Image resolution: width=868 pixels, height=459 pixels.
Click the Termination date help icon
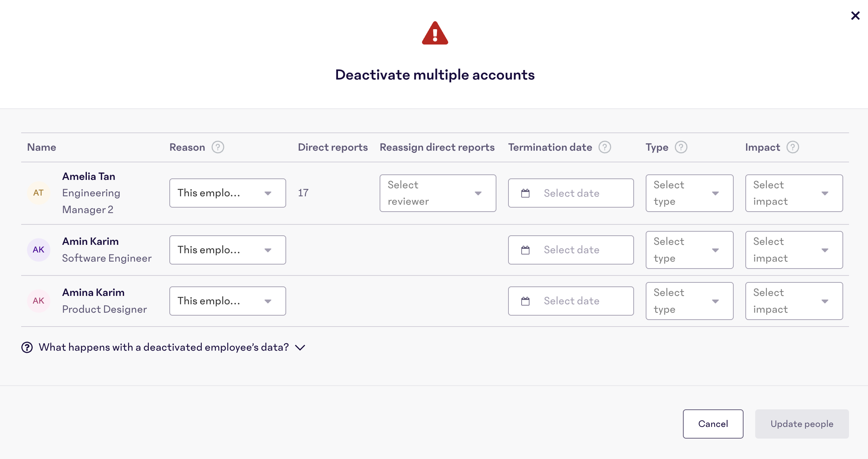click(x=605, y=147)
